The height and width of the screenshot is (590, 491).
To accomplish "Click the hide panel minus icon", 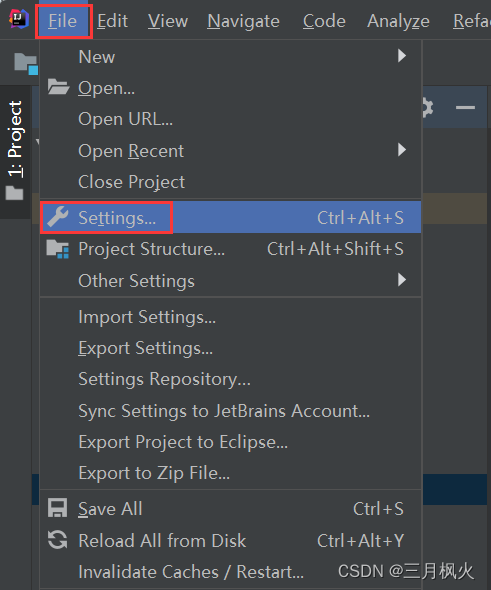I will [465, 108].
